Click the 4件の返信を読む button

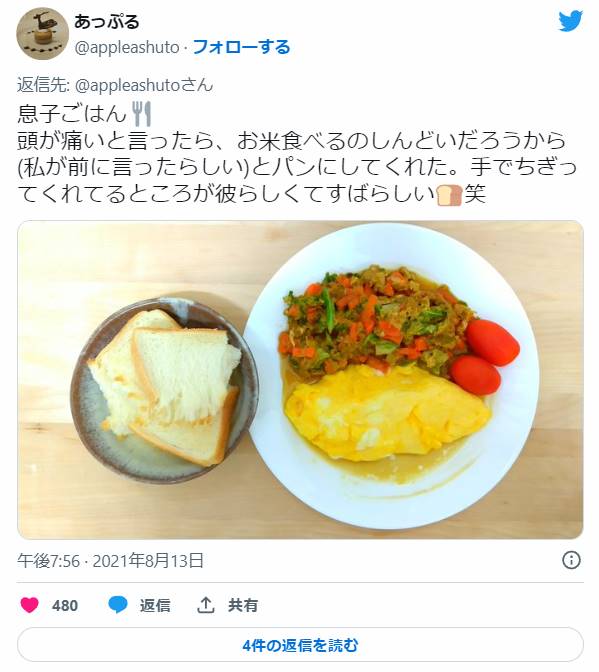point(300,645)
